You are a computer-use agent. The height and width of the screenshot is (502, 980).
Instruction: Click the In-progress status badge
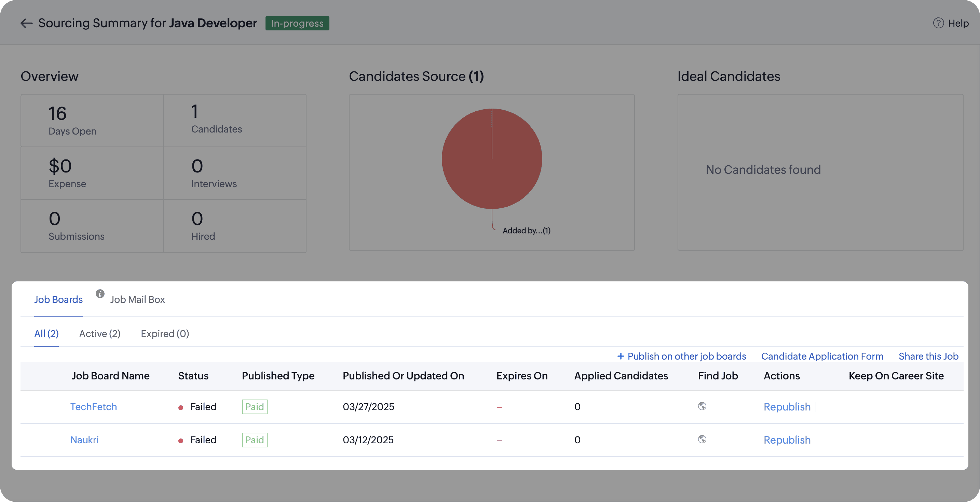point(297,23)
